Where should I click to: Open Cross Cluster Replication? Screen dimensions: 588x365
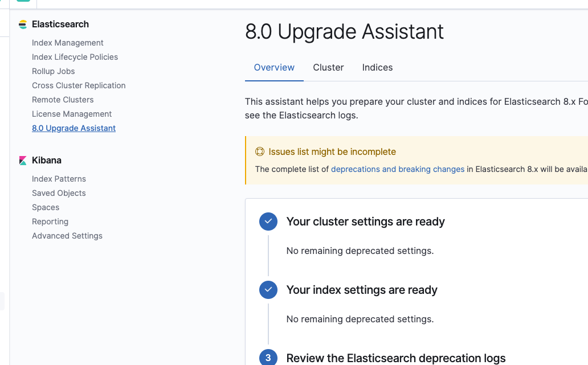tap(79, 85)
